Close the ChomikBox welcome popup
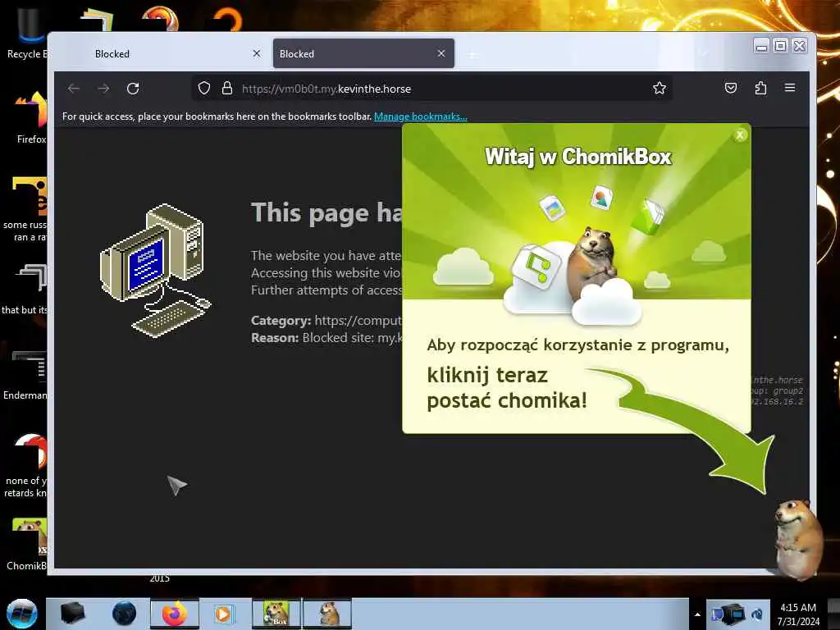This screenshot has width=840, height=630. [x=740, y=135]
